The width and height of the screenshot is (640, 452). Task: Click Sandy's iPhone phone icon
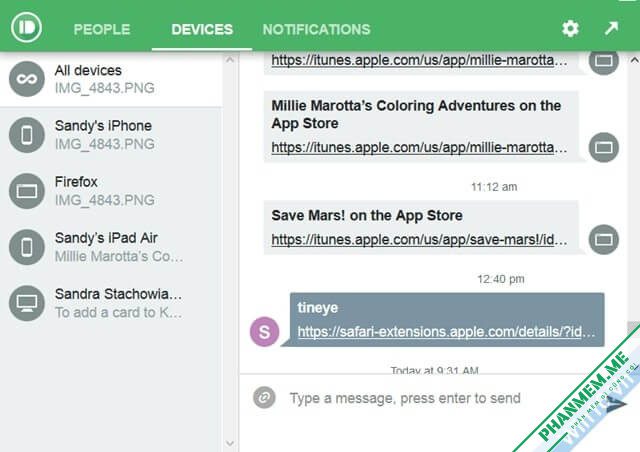27,135
